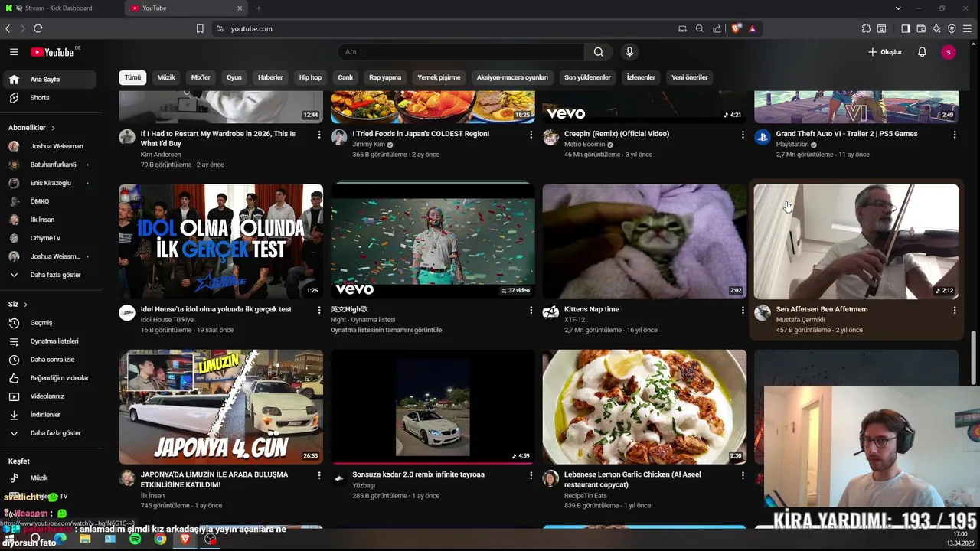Image resolution: width=980 pixels, height=551 pixels.
Task: Expand Daha fazla göster under Siz
Action: click(x=48, y=433)
